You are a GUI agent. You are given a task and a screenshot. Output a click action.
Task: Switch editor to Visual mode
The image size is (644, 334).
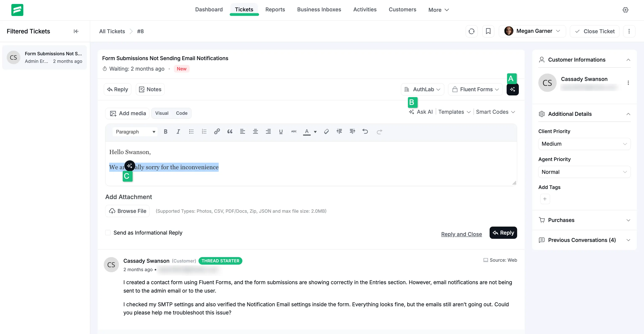coord(162,113)
